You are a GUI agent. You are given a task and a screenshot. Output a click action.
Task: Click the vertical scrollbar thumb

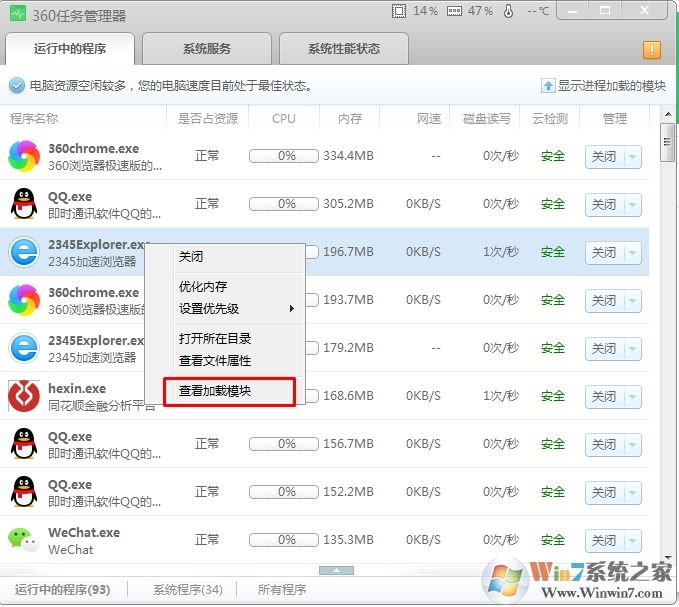[x=667, y=142]
